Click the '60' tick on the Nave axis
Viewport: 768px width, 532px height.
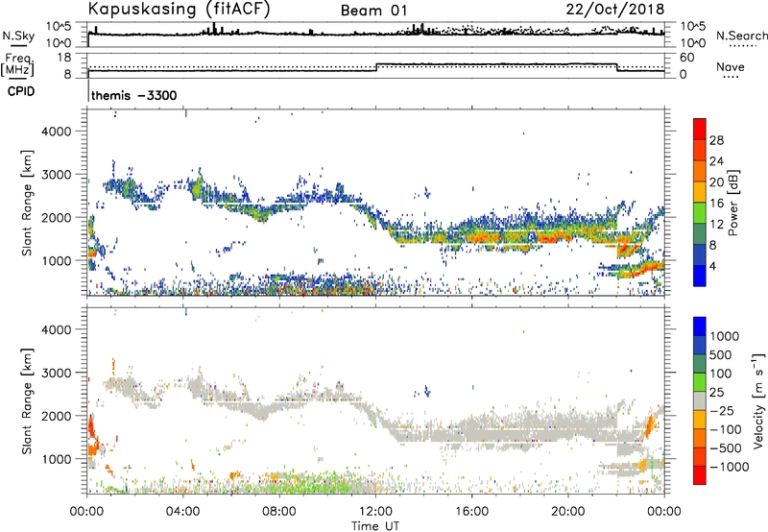coord(687,58)
